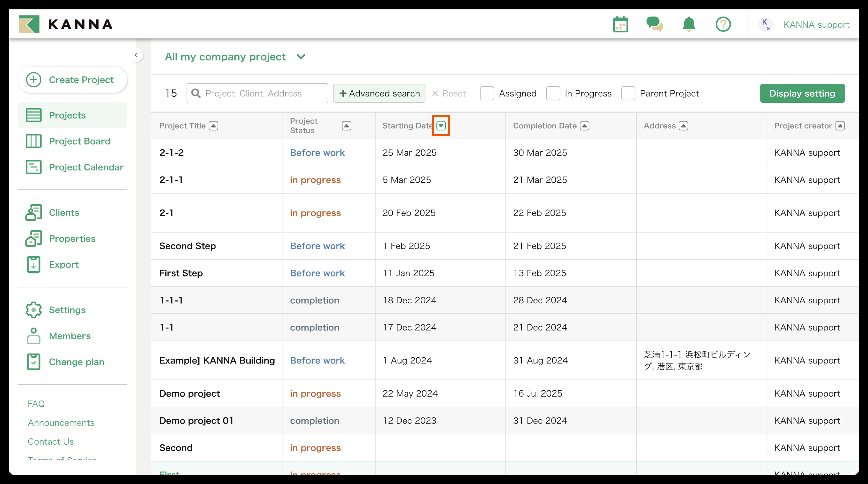Screen dimensions: 868x484
Task: Click the Settings gear icon
Action: [x=34, y=310]
